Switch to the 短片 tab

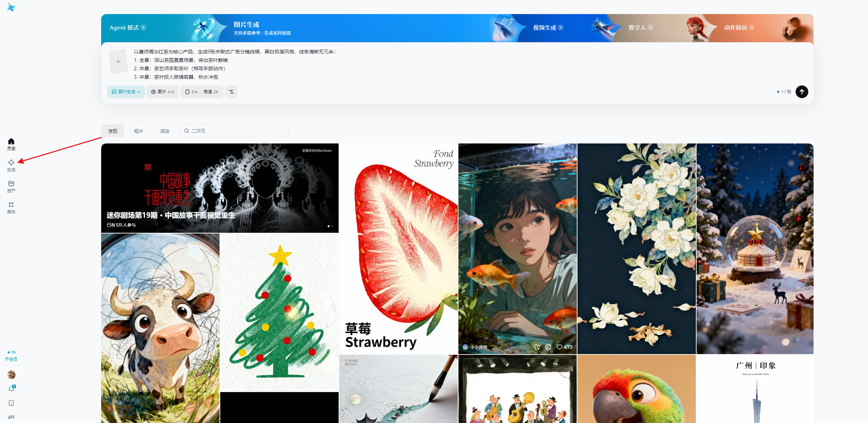pyautogui.click(x=138, y=130)
